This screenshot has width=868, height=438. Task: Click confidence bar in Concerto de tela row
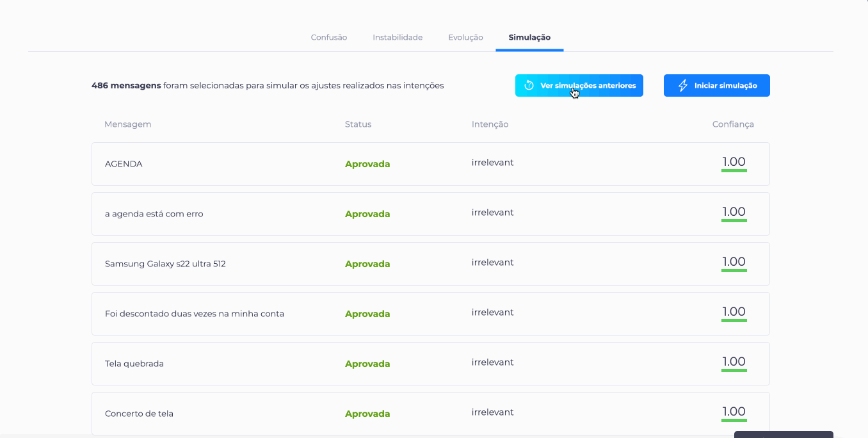(734, 421)
